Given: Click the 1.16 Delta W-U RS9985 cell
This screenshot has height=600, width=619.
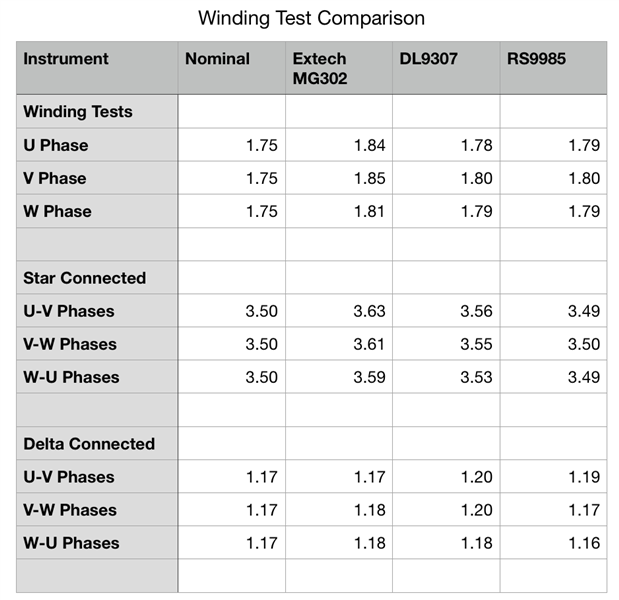Looking at the screenshot, I should [583, 543].
